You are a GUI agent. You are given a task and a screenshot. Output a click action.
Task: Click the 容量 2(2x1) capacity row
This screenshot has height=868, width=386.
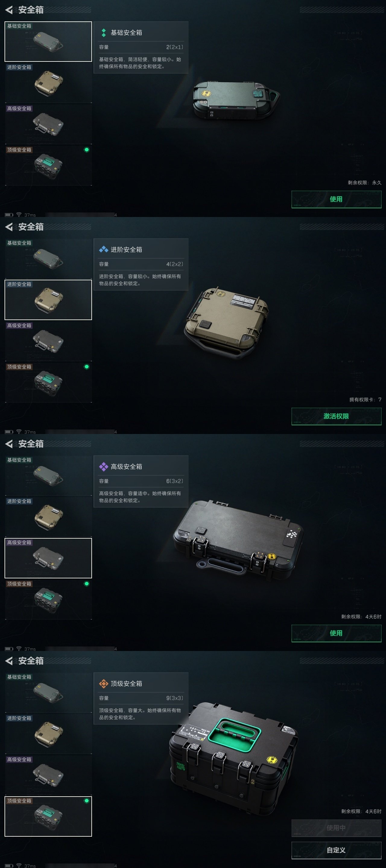click(141, 47)
